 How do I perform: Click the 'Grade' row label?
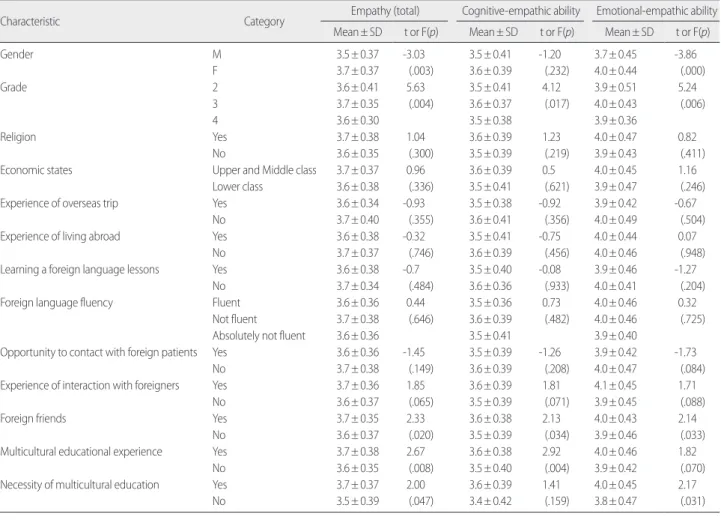pyautogui.click(x=13, y=87)
